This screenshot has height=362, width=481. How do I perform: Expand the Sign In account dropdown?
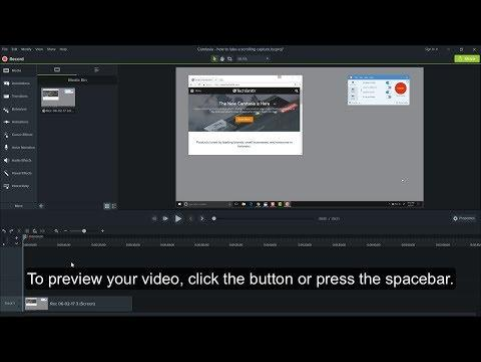pyautogui.click(x=431, y=49)
